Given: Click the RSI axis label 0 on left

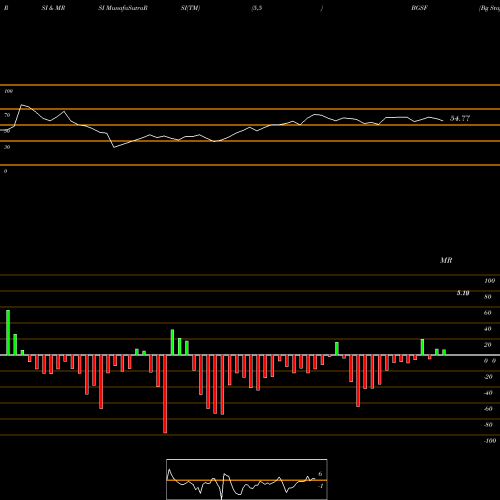Looking at the screenshot, I should 5,171.
